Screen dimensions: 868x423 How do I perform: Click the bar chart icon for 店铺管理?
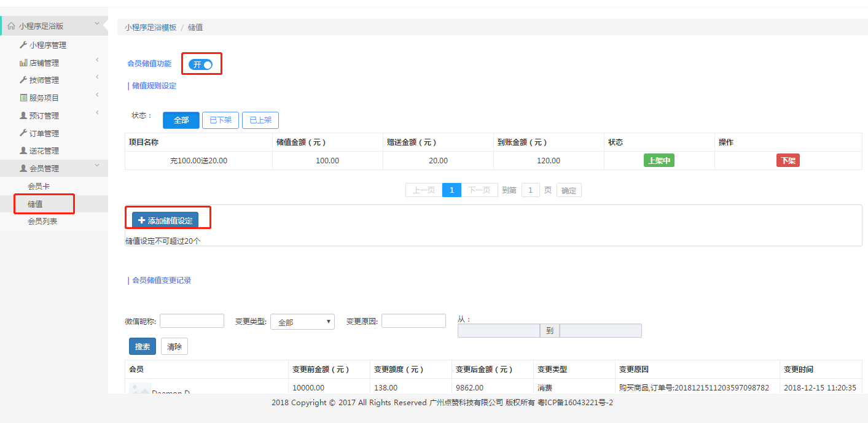[23, 63]
